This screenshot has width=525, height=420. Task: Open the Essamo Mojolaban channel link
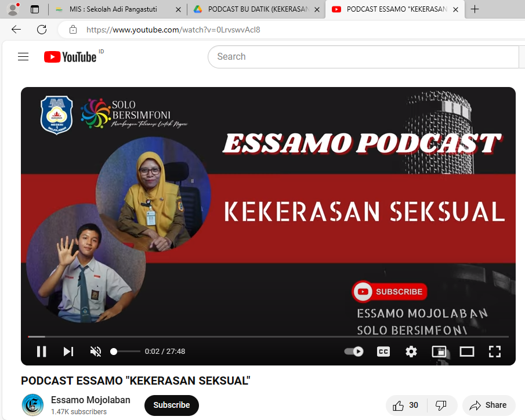[90, 400]
